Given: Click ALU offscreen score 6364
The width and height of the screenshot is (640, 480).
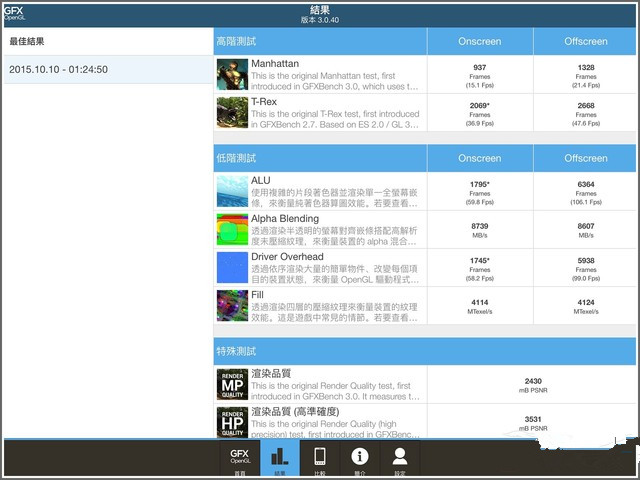Looking at the screenshot, I should [x=586, y=184].
